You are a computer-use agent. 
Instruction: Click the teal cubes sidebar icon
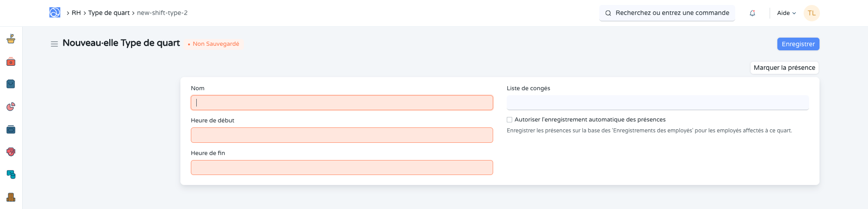pyautogui.click(x=11, y=175)
